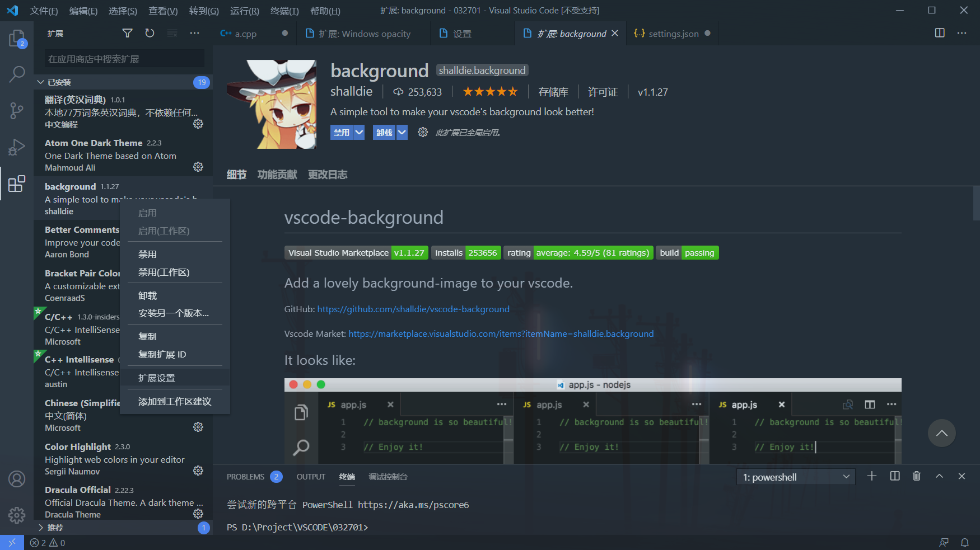Image resolution: width=980 pixels, height=550 pixels.
Task: Split the editor using the top-right icon
Action: pyautogui.click(x=939, y=33)
